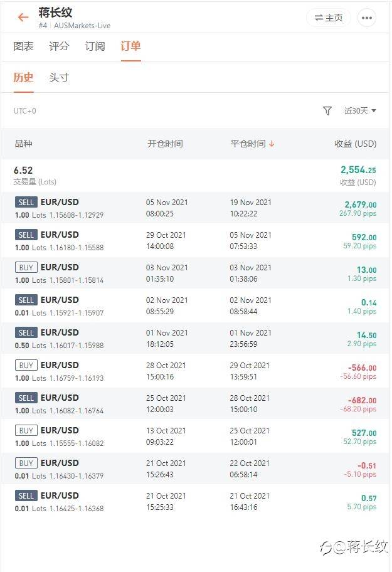The height and width of the screenshot is (572, 392).
Task: Open the BUY order closed 03 Nov 2021
Action: pos(195,273)
